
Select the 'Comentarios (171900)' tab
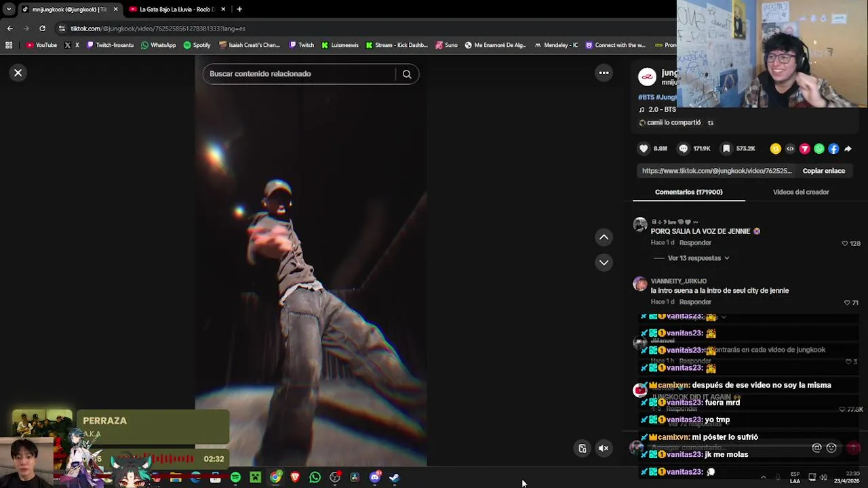click(688, 192)
